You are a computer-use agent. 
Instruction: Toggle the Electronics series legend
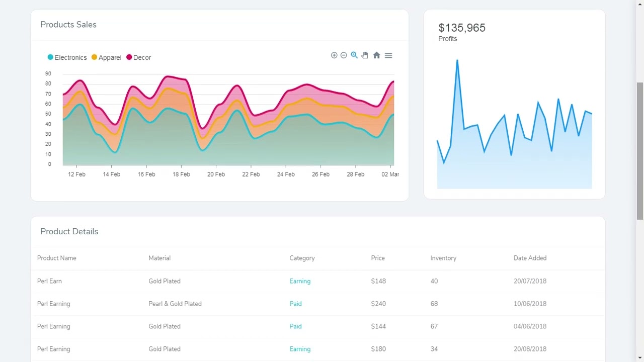pyautogui.click(x=67, y=57)
